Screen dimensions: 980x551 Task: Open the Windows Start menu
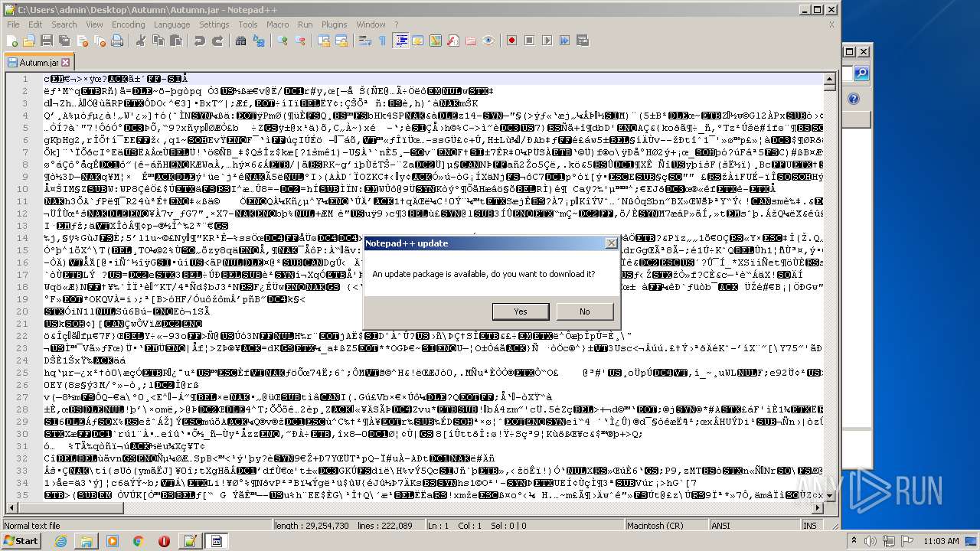tap(21, 541)
